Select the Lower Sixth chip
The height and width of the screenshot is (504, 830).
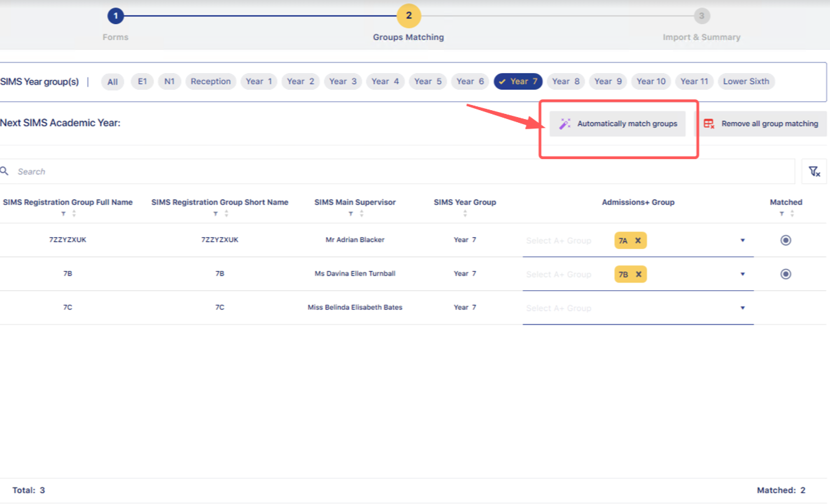tap(746, 81)
